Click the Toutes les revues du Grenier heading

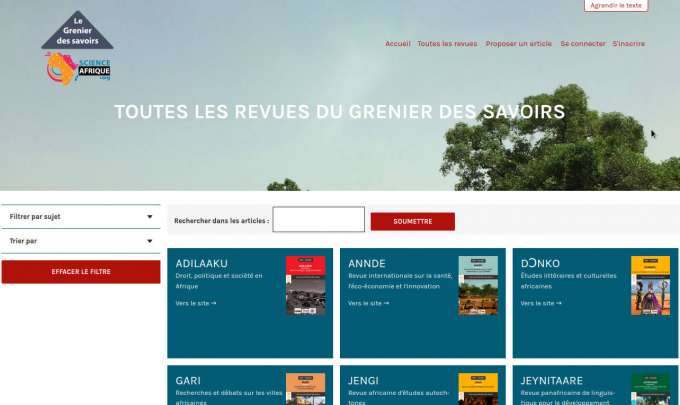tap(340, 112)
